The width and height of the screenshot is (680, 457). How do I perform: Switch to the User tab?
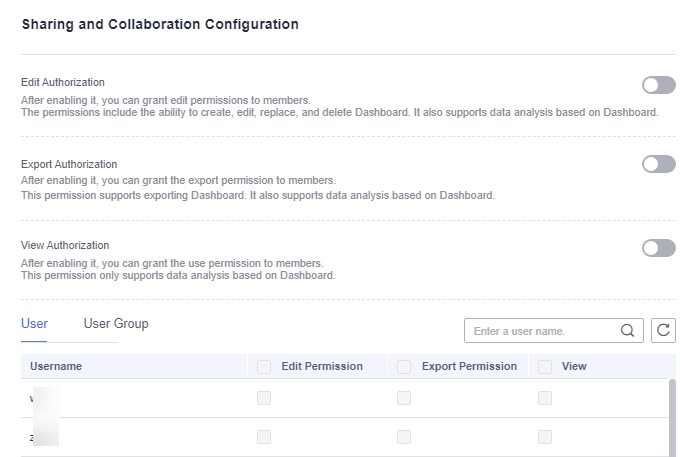pyautogui.click(x=34, y=324)
